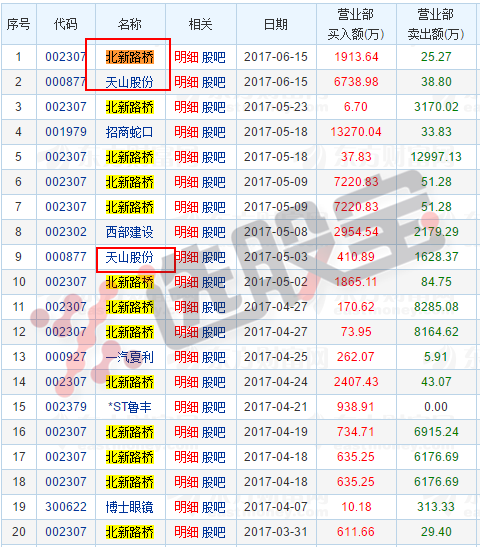Click the 代码 column header

tap(66, 24)
